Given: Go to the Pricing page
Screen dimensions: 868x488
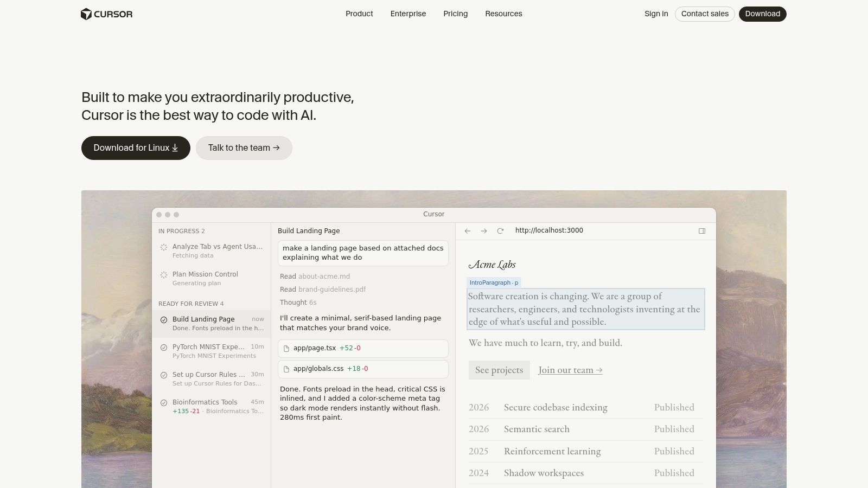Looking at the screenshot, I should [455, 14].
